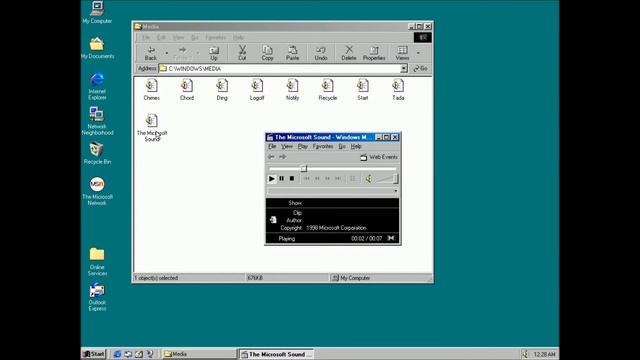Click the Media Player volume slider
This screenshot has height=360, width=640.
tap(396, 178)
